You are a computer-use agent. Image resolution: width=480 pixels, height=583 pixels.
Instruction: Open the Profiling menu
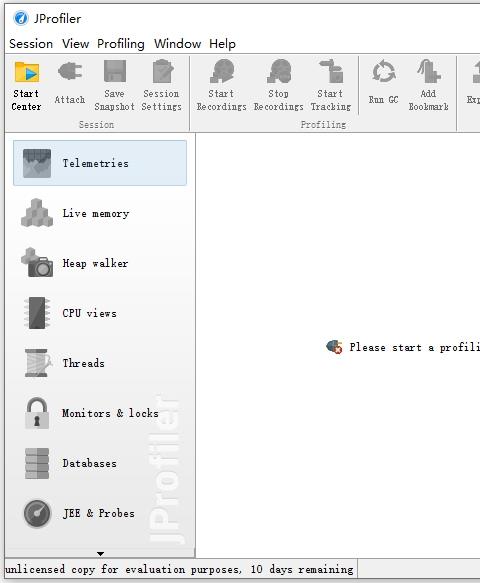coord(120,44)
